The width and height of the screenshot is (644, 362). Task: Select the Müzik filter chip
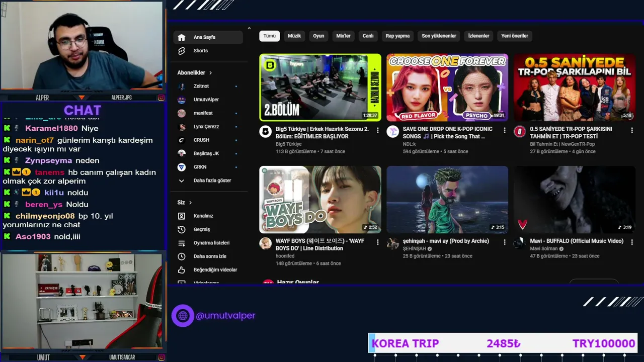294,36
